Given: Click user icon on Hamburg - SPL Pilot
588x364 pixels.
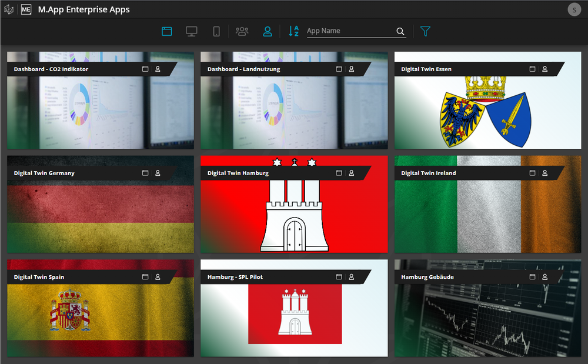Looking at the screenshot, I should [352, 276].
